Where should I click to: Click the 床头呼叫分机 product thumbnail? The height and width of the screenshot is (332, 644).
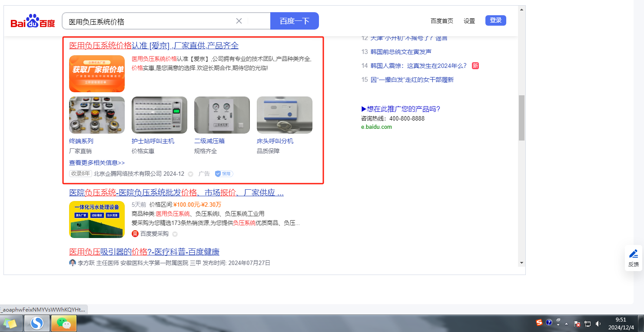(285, 115)
